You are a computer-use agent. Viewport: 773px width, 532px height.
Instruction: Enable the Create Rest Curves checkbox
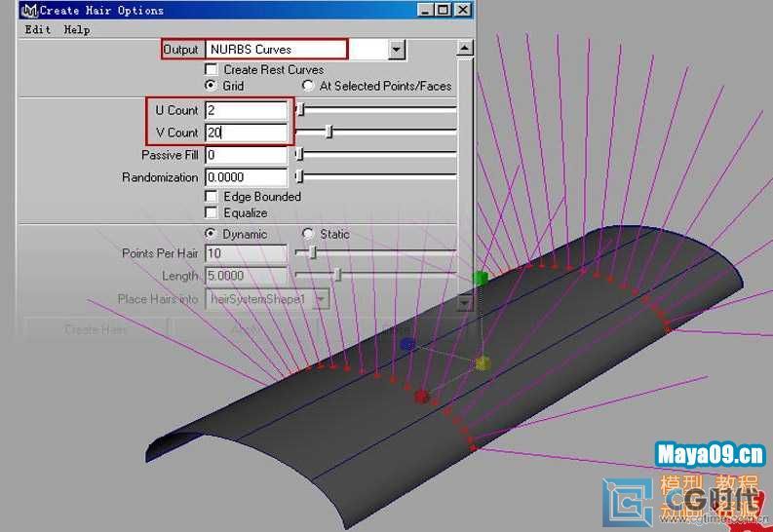(211, 69)
